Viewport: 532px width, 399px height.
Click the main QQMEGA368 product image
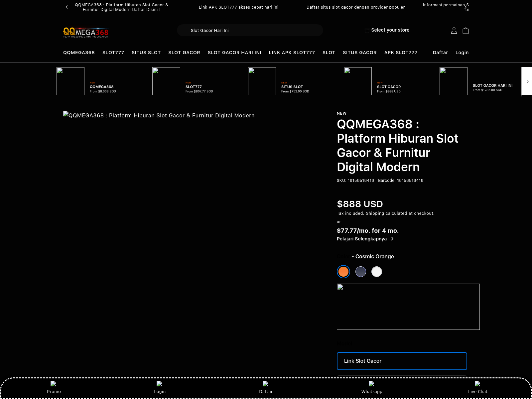[159, 115]
